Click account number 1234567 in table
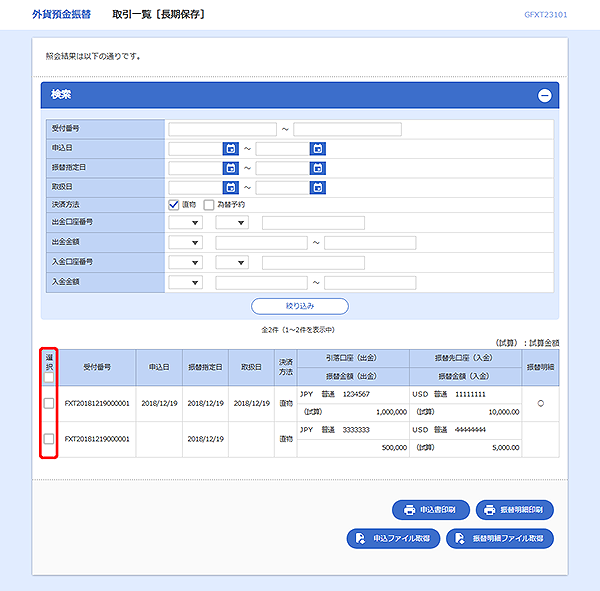The height and width of the screenshot is (591, 600). (x=356, y=394)
